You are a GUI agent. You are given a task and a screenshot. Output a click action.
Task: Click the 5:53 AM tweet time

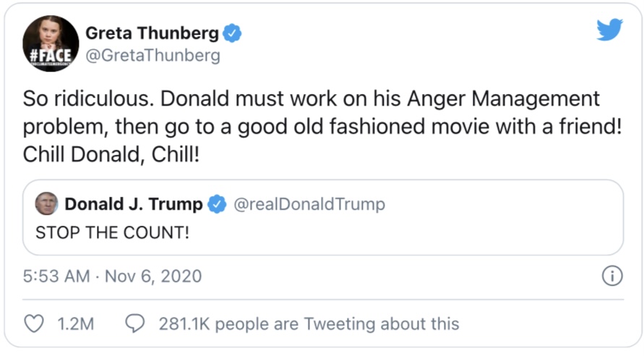click(56, 276)
